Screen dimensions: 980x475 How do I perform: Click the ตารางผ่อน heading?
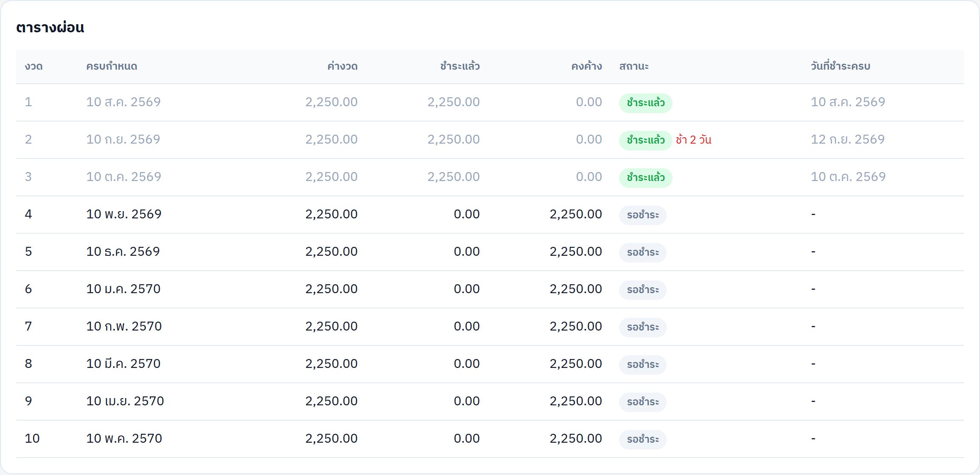pyautogui.click(x=50, y=28)
